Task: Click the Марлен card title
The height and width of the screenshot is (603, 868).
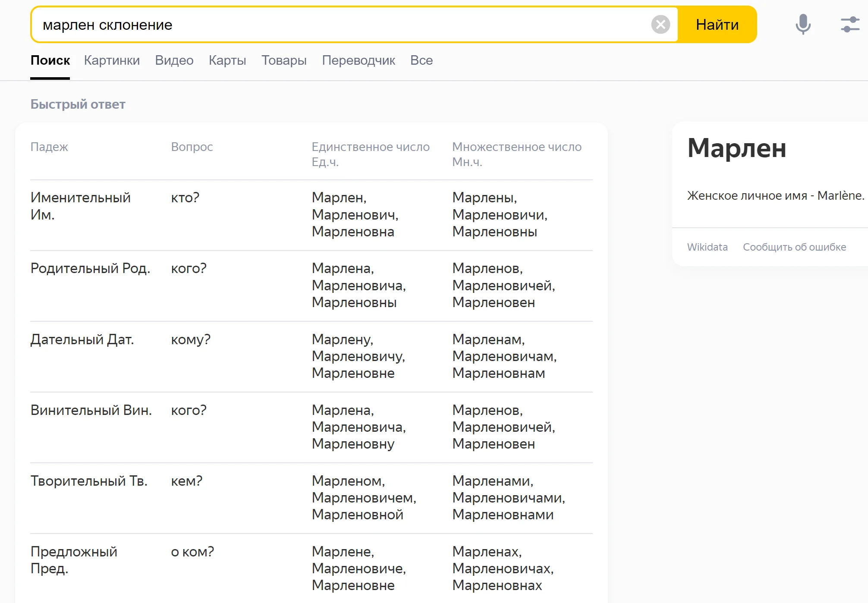Action: 736,148
